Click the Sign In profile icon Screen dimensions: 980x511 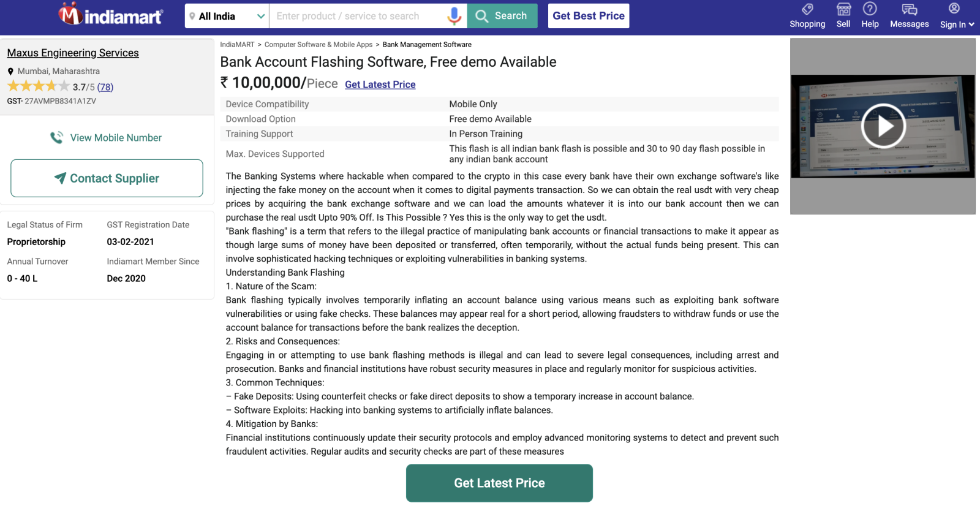(954, 9)
